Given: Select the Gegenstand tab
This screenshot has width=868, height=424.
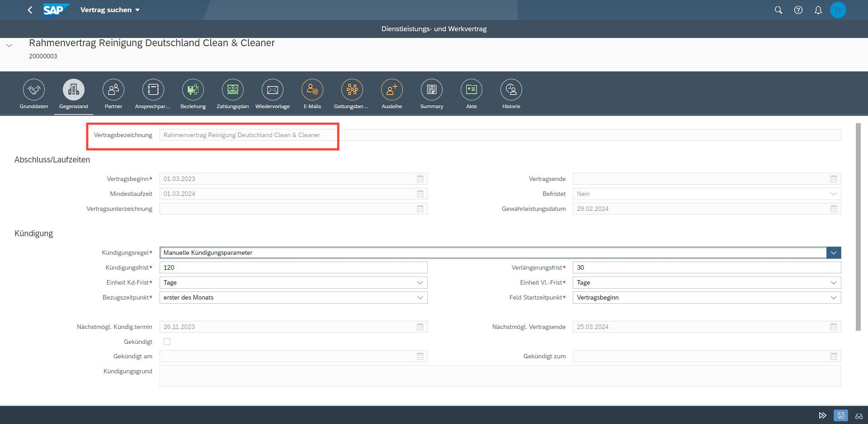Looking at the screenshot, I should coord(74,94).
